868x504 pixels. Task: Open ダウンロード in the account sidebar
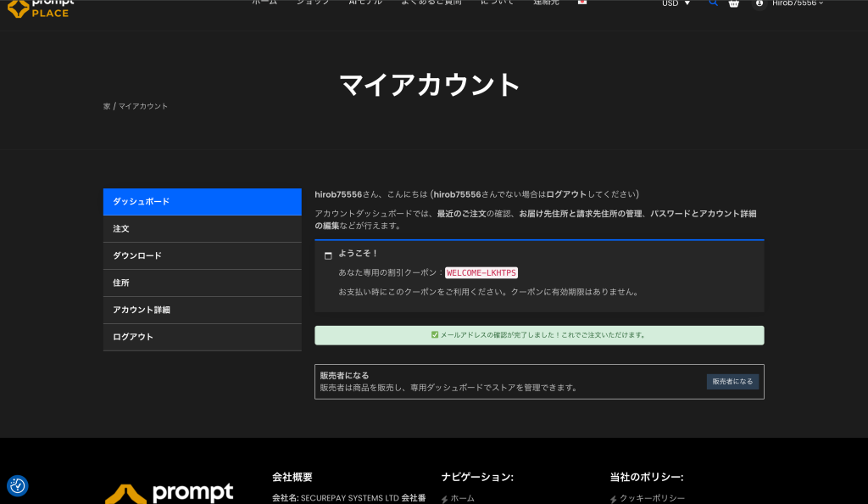[x=202, y=256]
